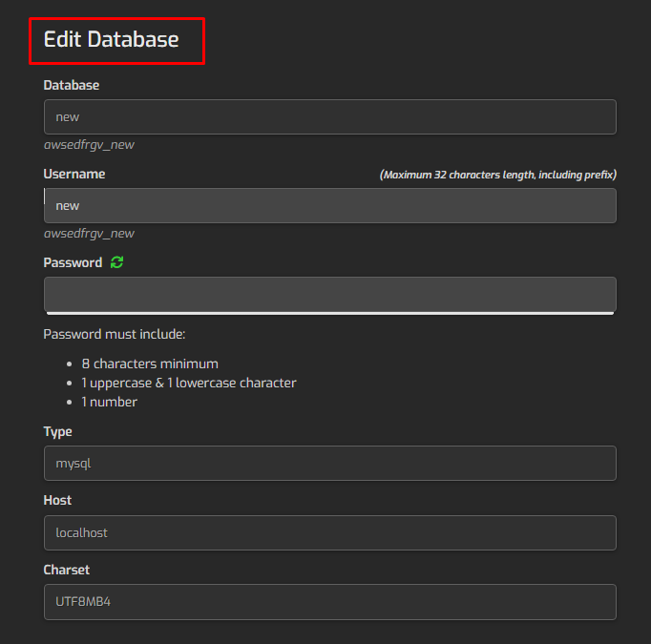Viewport: 651px width, 644px height.
Task: Expand the Charset field showing UTF8MB4
Action: pos(329,602)
